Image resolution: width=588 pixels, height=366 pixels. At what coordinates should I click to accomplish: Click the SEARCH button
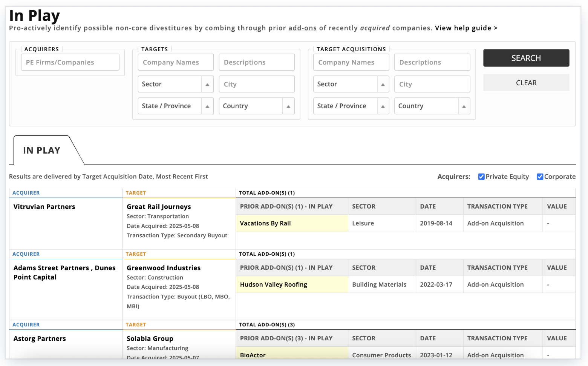tap(526, 58)
